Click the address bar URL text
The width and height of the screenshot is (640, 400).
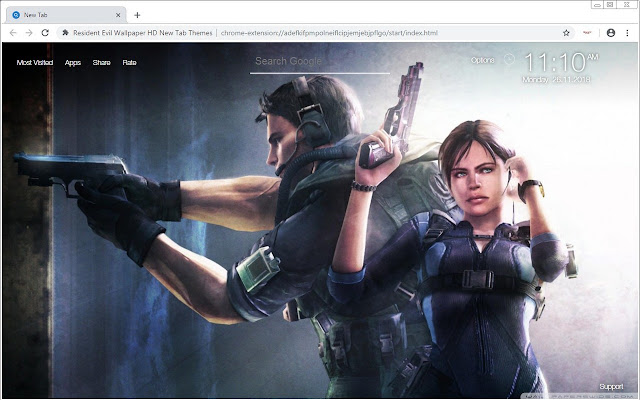[x=329, y=33]
